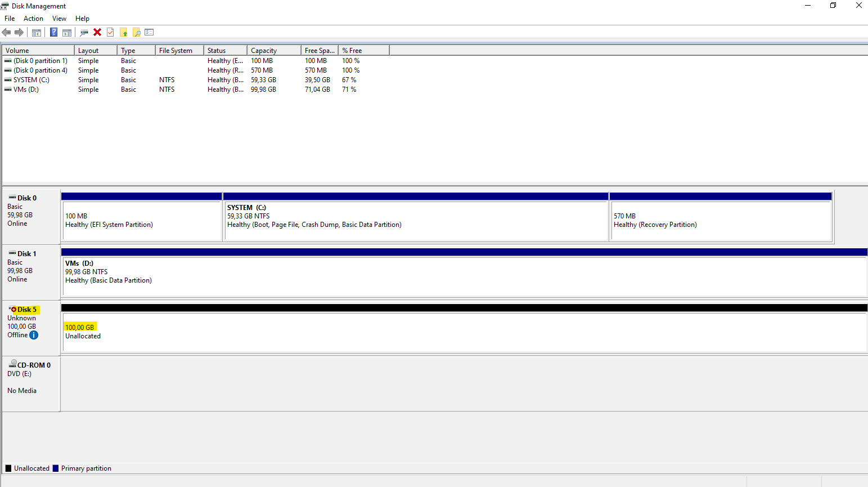Restore down the Disk Management window
868x487 pixels.
(833, 6)
